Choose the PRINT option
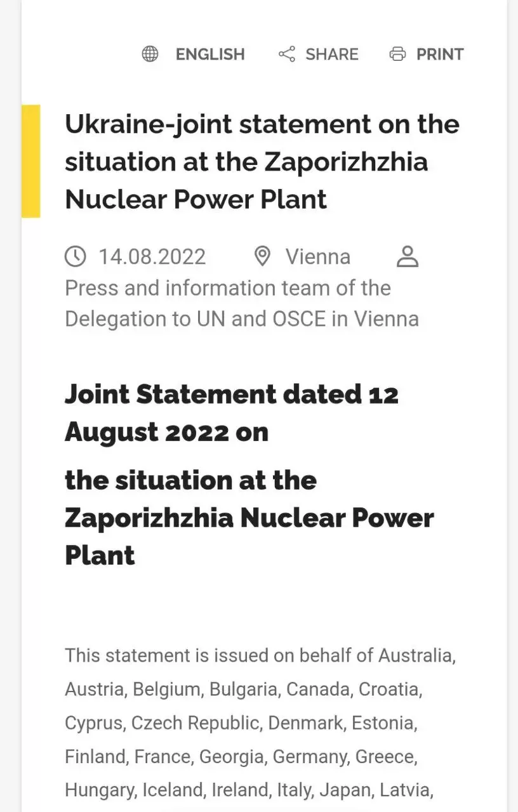The height and width of the screenshot is (812, 518). (x=440, y=55)
